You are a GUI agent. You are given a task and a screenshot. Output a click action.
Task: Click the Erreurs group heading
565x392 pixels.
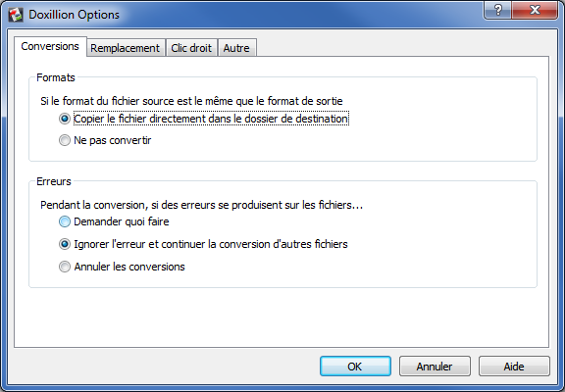[x=54, y=181]
